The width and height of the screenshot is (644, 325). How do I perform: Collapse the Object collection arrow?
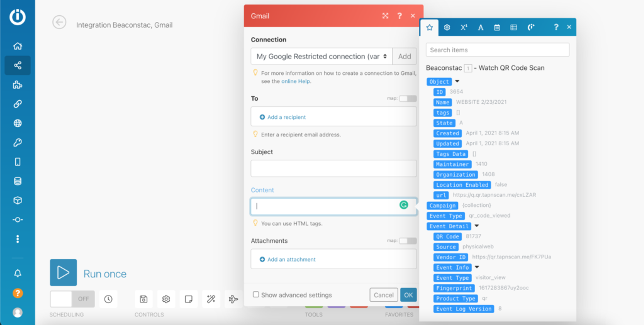[457, 81]
